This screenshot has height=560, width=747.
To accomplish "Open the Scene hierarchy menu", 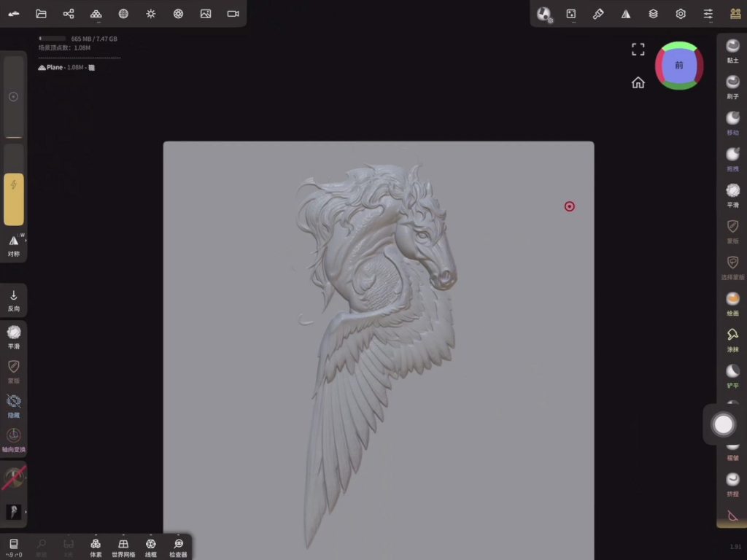I will coord(69,14).
